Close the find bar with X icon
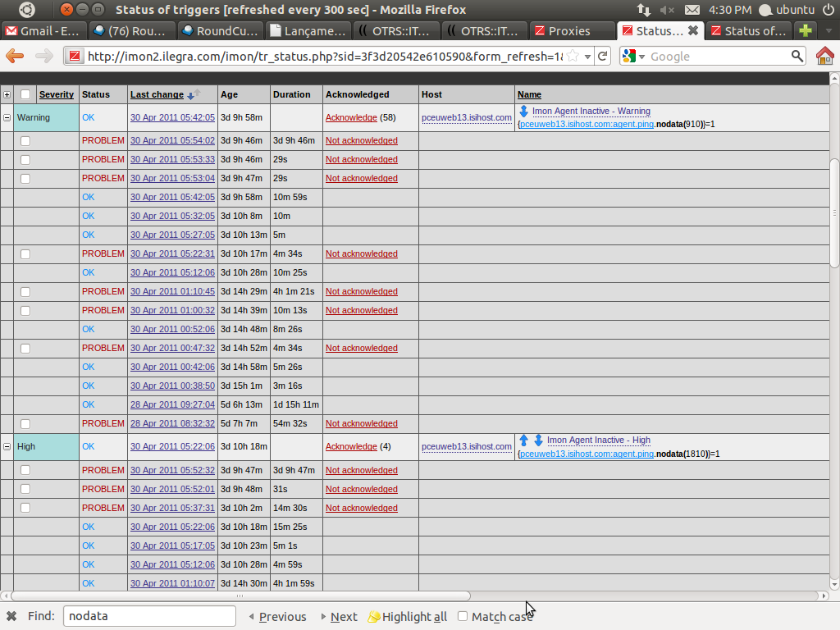The width and height of the screenshot is (840, 630). click(11, 616)
